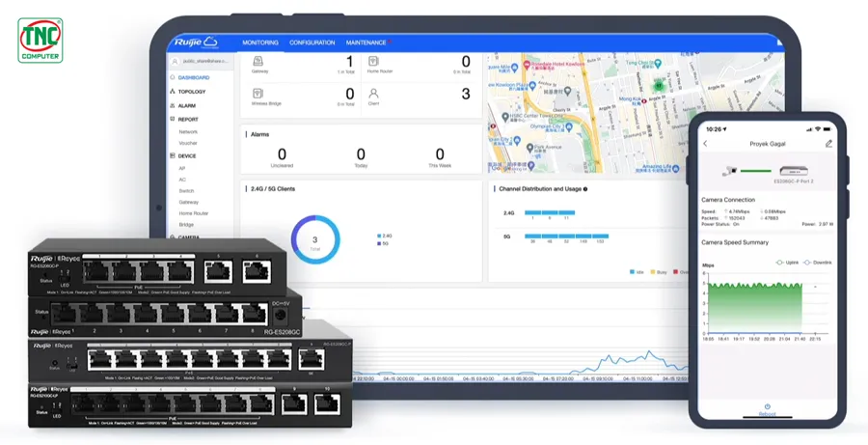Toggle the Busy legend entry
Viewport: 868px width, 445px height.
pos(658,272)
